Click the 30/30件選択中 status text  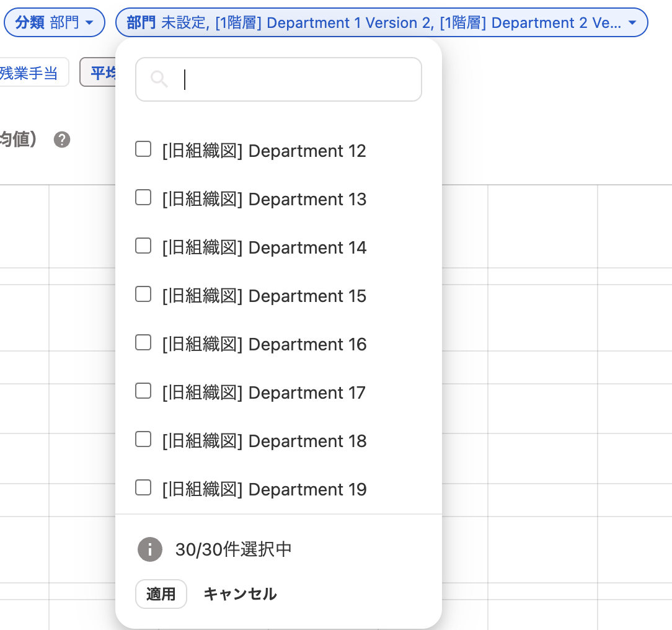(234, 549)
